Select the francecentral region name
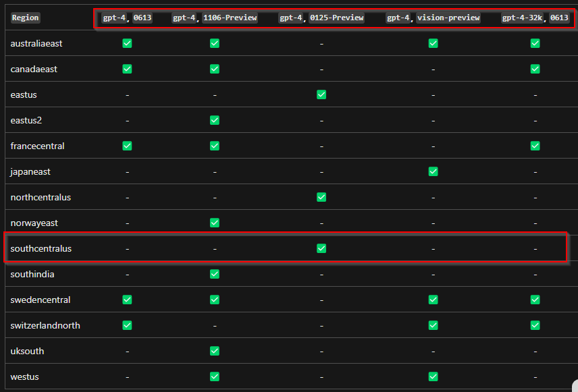This screenshot has height=392, width=578. [37, 146]
